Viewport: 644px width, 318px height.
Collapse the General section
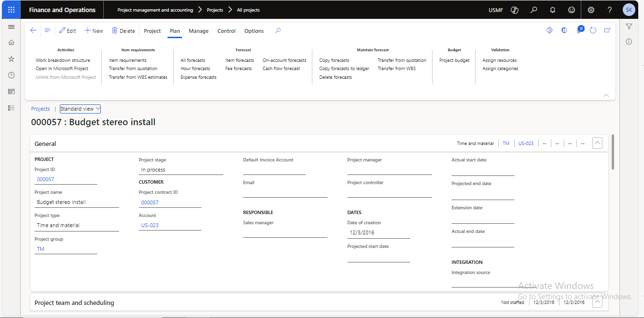click(x=597, y=143)
